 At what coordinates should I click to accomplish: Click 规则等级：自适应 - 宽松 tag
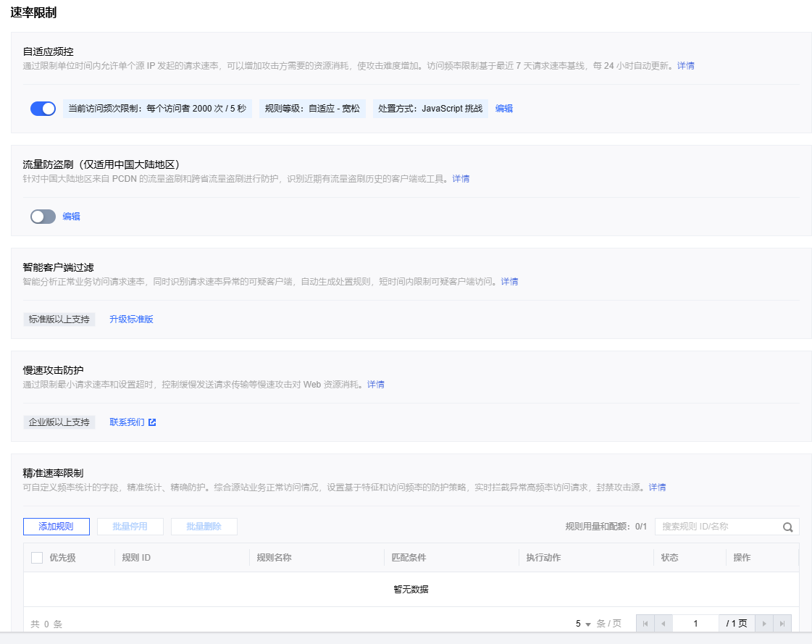[x=312, y=108]
